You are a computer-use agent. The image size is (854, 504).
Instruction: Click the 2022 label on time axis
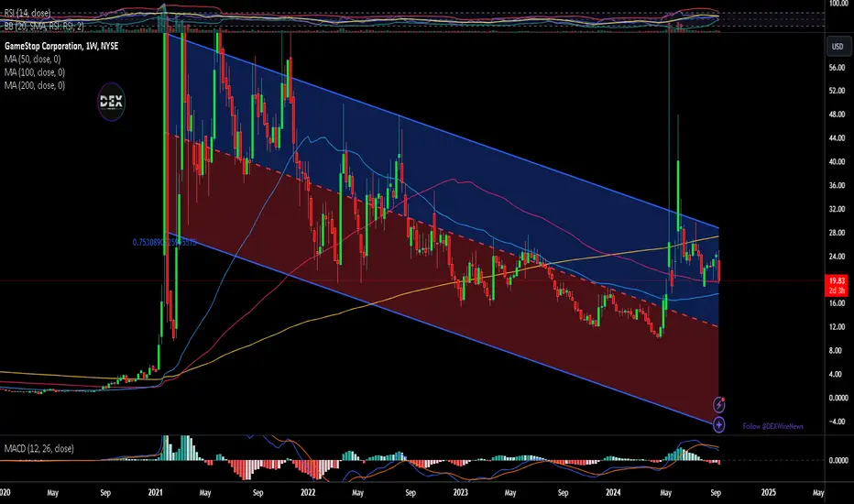coord(308,493)
